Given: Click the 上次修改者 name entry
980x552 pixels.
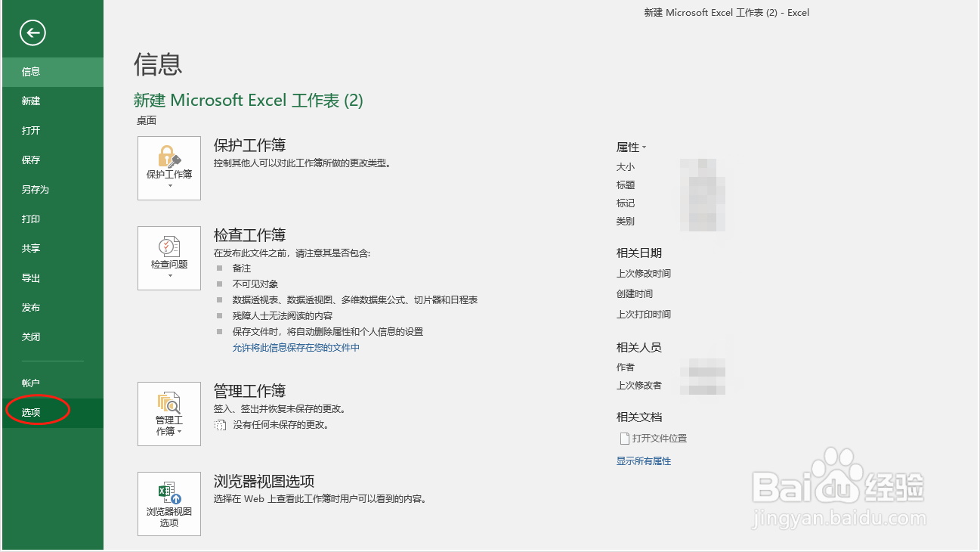Looking at the screenshot, I should point(703,386).
